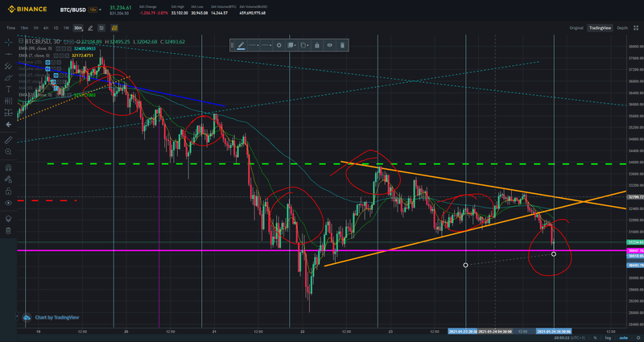Click the back arrow icon in sidebar
The height and width of the screenshot is (342, 644).
pyautogui.click(x=8, y=125)
